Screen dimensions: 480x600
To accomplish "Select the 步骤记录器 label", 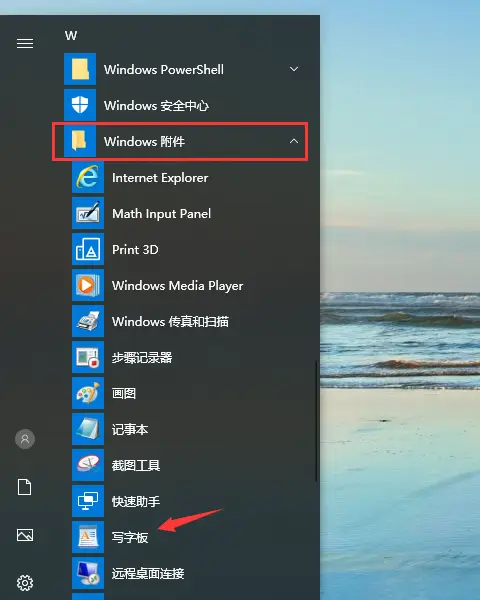I will point(142,357).
